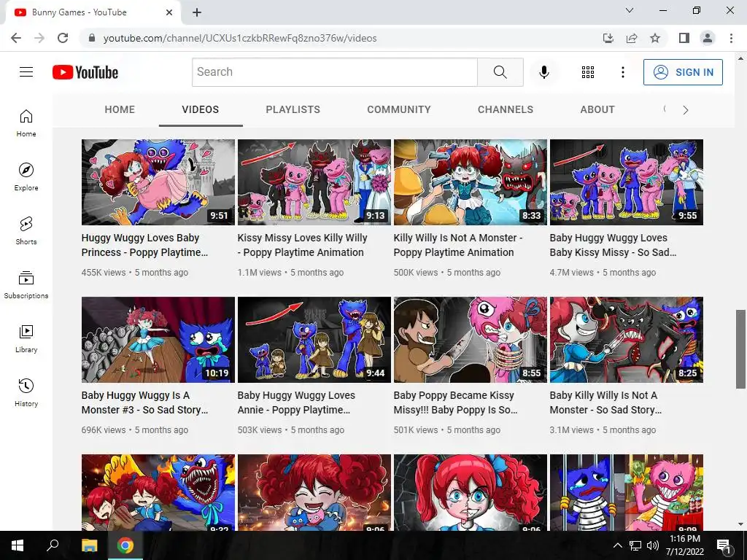This screenshot has width=747, height=560.
Task: Play the 9:13 video thumbnail
Action: [x=314, y=182]
